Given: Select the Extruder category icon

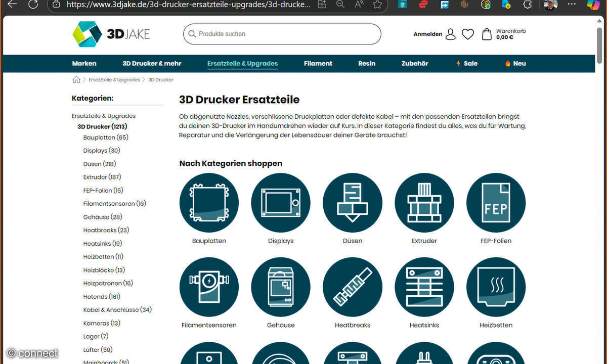Looking at the screenshot, I should pos(424,202).
